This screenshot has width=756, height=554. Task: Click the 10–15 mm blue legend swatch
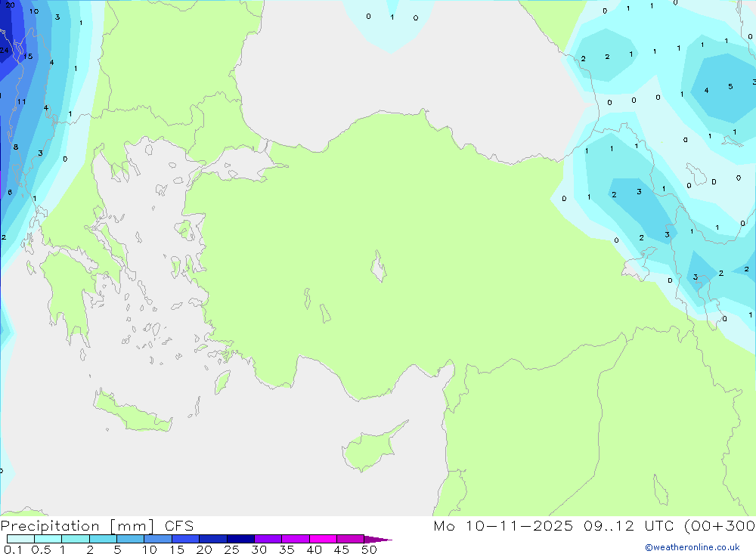pos(158,539)
